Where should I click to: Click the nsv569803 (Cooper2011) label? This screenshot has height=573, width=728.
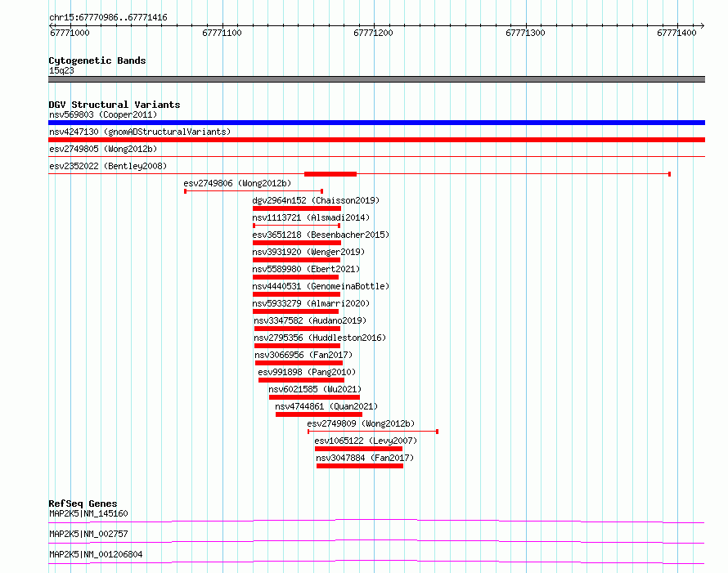tap(103, 114)
